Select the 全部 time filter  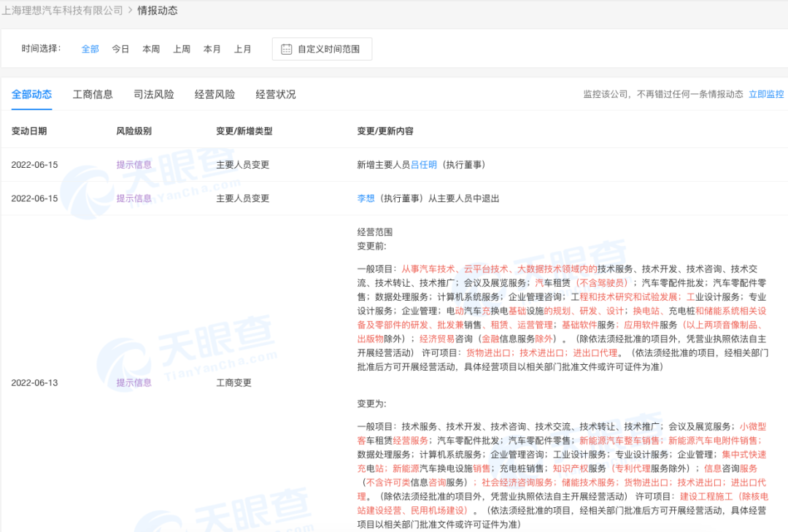point(90,49)
